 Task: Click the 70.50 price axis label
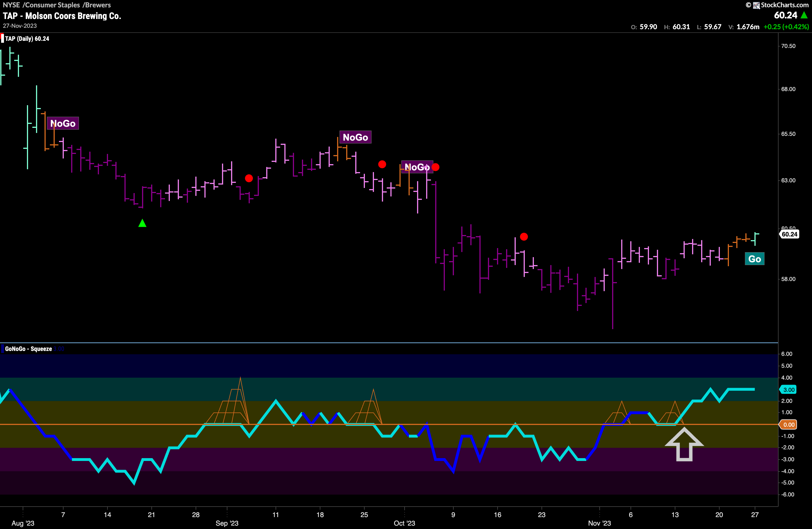click(788, 46)
